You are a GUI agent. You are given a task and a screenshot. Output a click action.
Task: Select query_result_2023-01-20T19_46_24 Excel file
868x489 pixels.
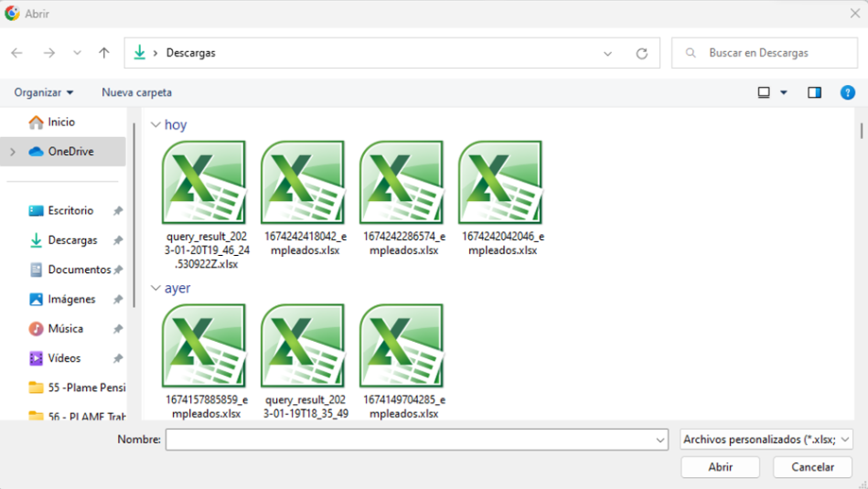206,205
